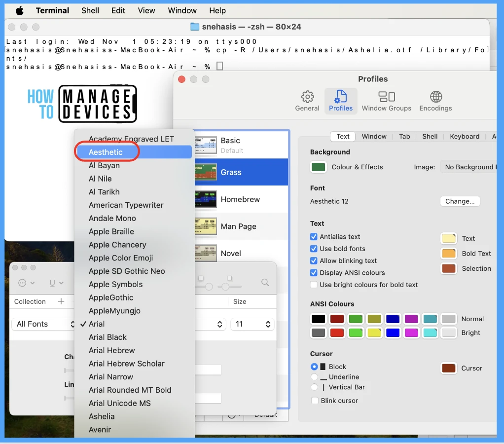Click the Selection colour swatch
This screenshot has width=504, height=444.
point(448,268)
